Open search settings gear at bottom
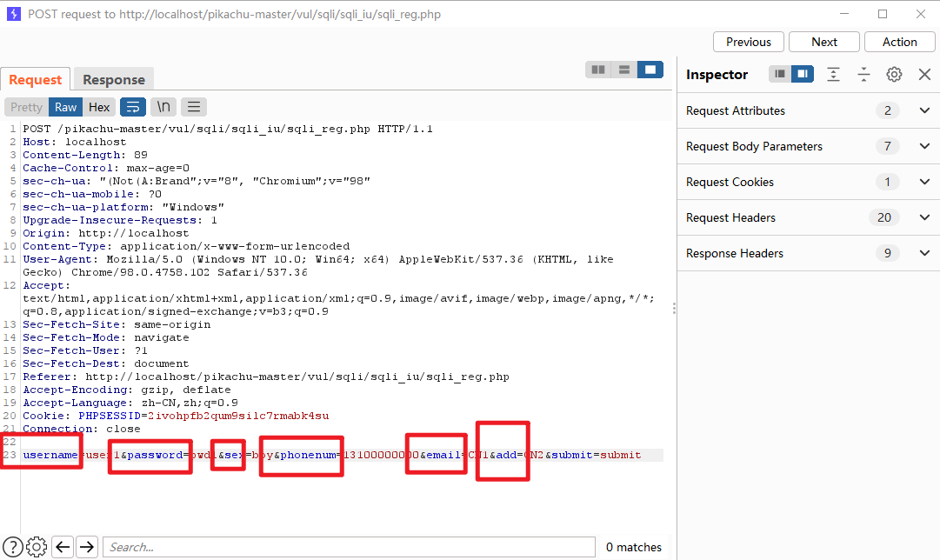The height and width of the screenshot is (560, 940). [x=37, y=547]
